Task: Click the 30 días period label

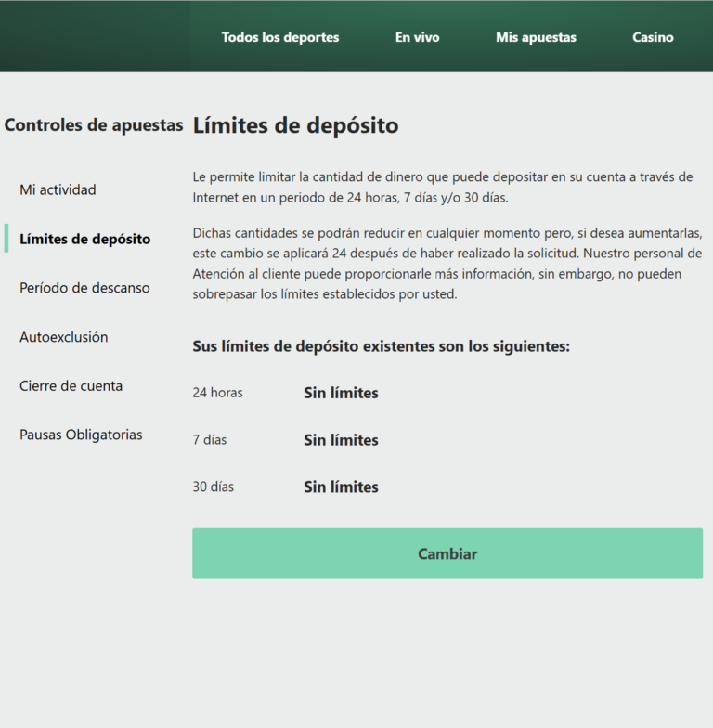Action: point(214,487)
